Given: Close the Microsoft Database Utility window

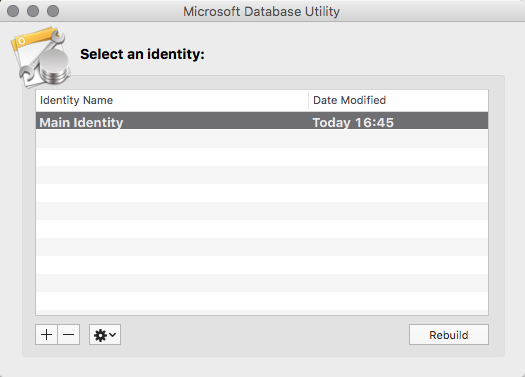Looking at the screenshot, I should click(x=13, y=11).
